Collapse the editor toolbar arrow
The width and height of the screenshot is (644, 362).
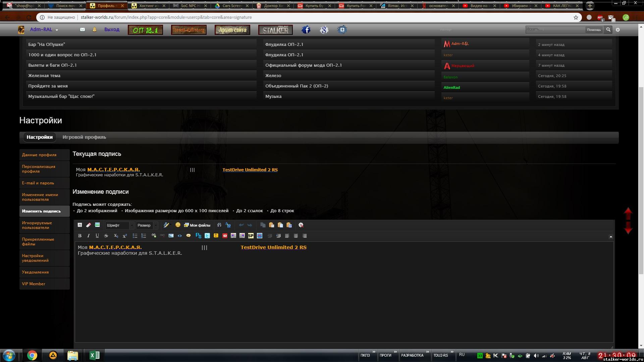(611, 237)
